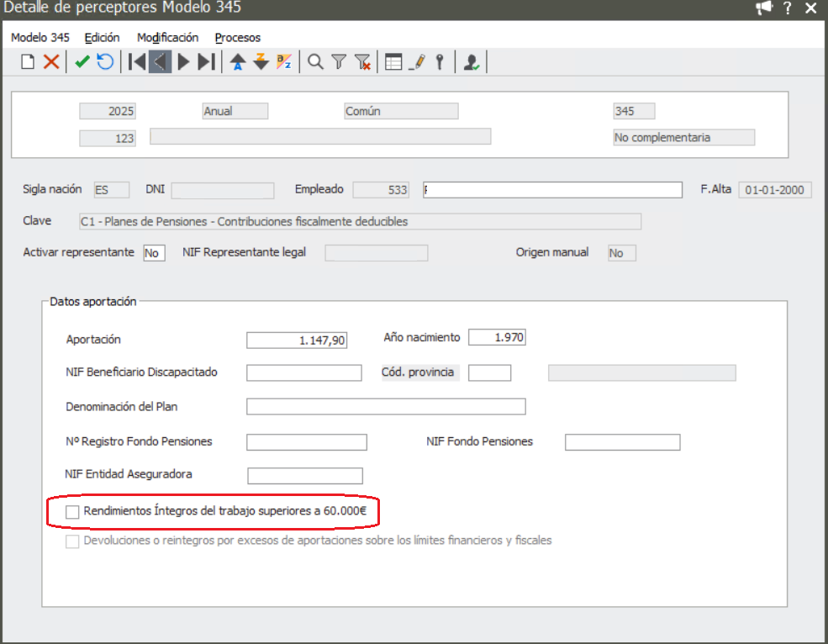Image resolution: width=828 pixels, height=644 pixels.
Task: Jump to the last record
Action: pos(207,61)
